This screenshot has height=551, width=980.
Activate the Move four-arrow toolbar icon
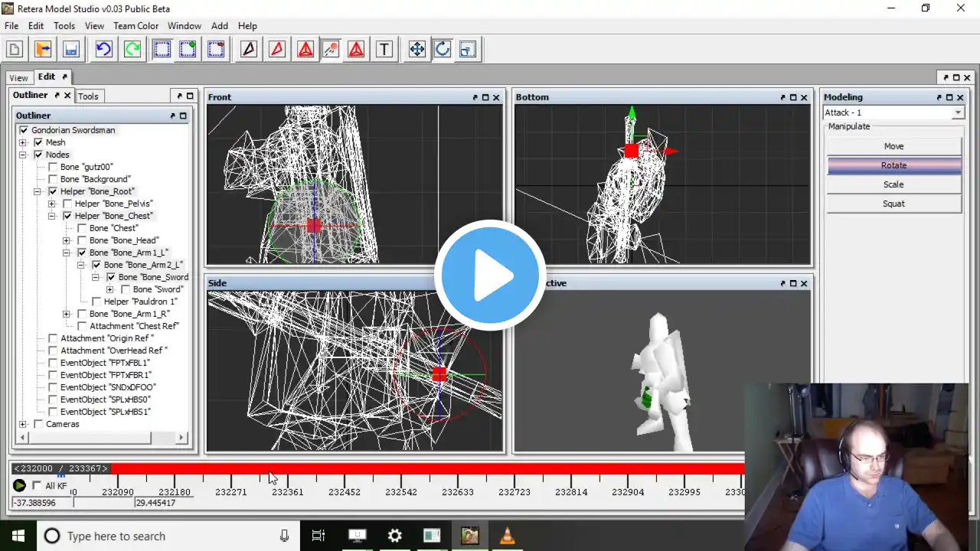416,50
